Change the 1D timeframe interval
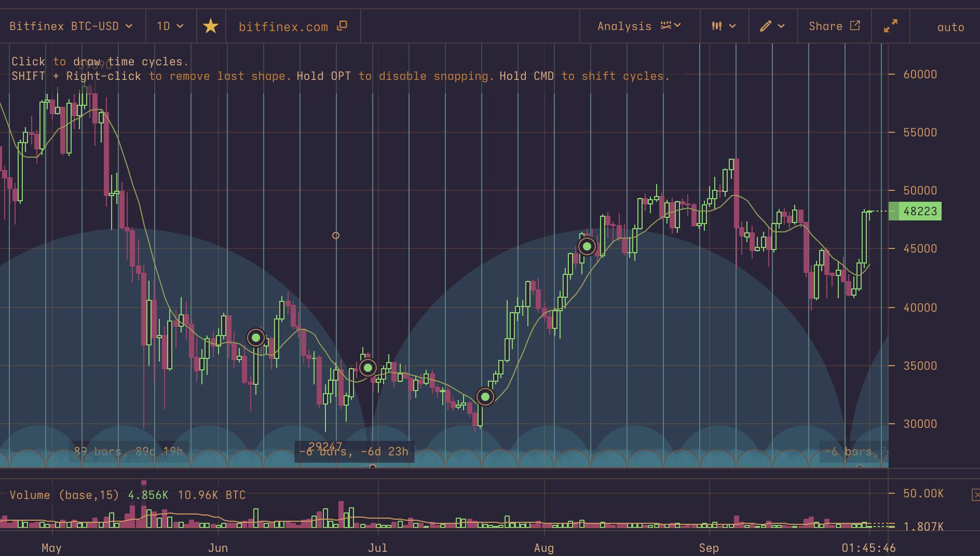Screen dimensions: 980x556 click(170, 26)
